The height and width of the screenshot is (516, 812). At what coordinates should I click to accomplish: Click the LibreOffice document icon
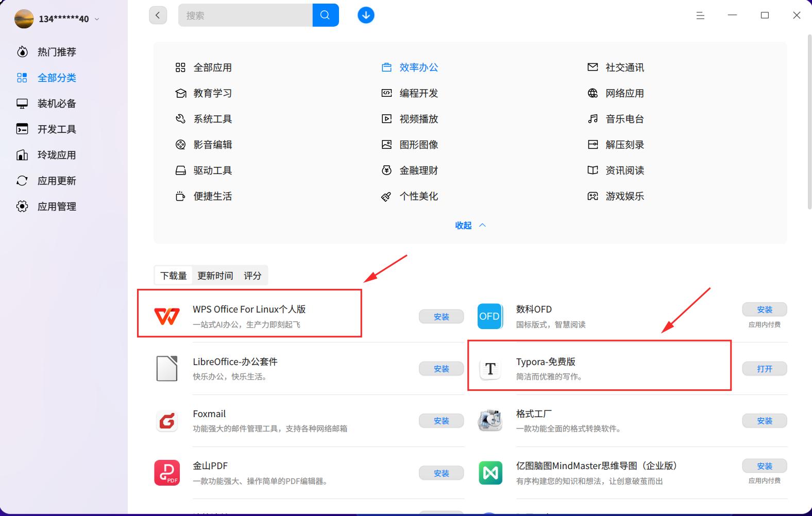click(x=167, y=369)
